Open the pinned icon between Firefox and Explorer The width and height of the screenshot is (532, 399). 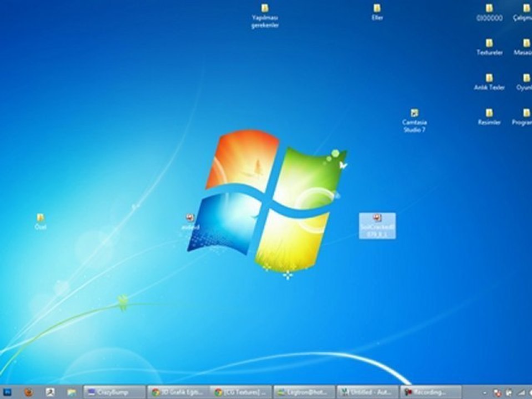[50, 392]
